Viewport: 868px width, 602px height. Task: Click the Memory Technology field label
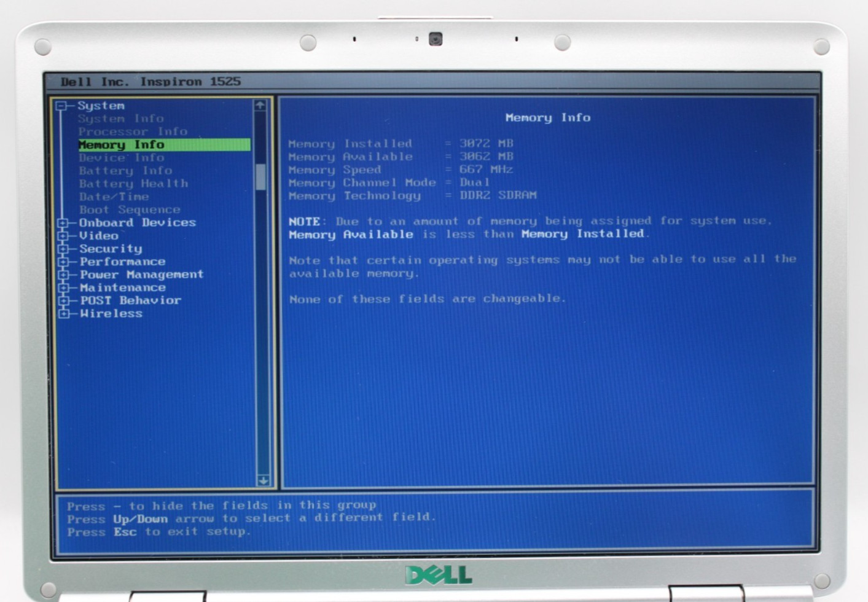354,196
